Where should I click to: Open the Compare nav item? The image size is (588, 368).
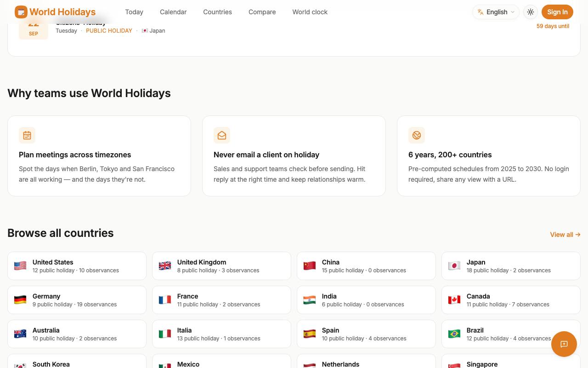[262, 12]
